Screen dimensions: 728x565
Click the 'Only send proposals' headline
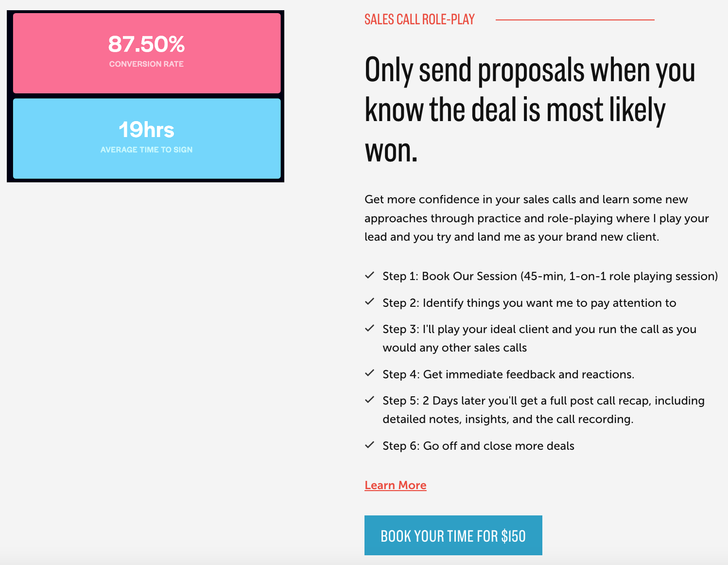tap(530, 110)
